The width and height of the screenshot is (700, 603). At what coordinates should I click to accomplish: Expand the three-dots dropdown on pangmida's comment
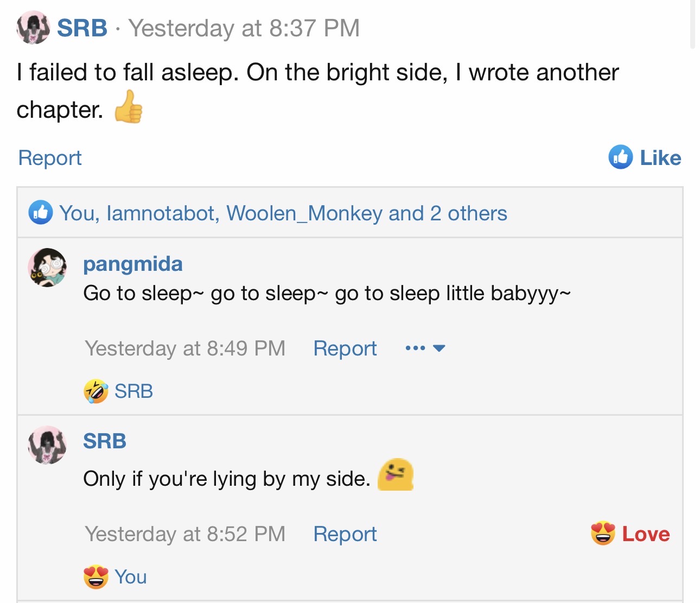point(425,348)
